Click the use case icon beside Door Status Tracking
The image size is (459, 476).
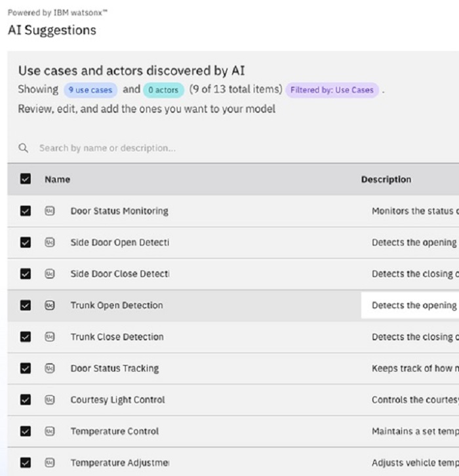(x=50, y=368)
